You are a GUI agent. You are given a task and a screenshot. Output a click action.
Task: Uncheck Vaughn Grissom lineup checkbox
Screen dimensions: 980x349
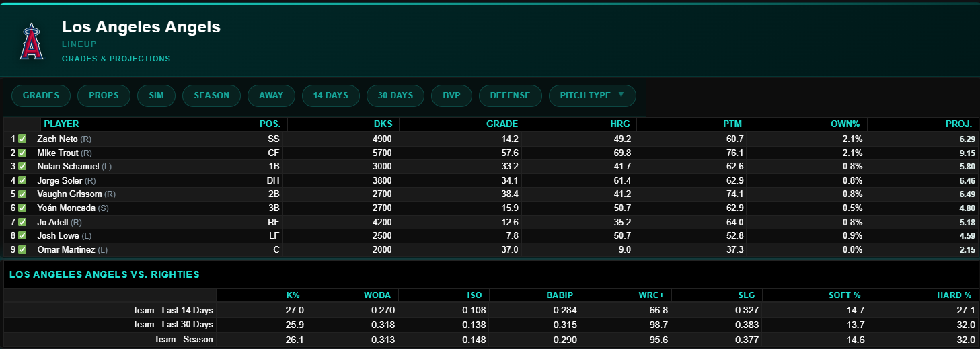pos(22,194)
